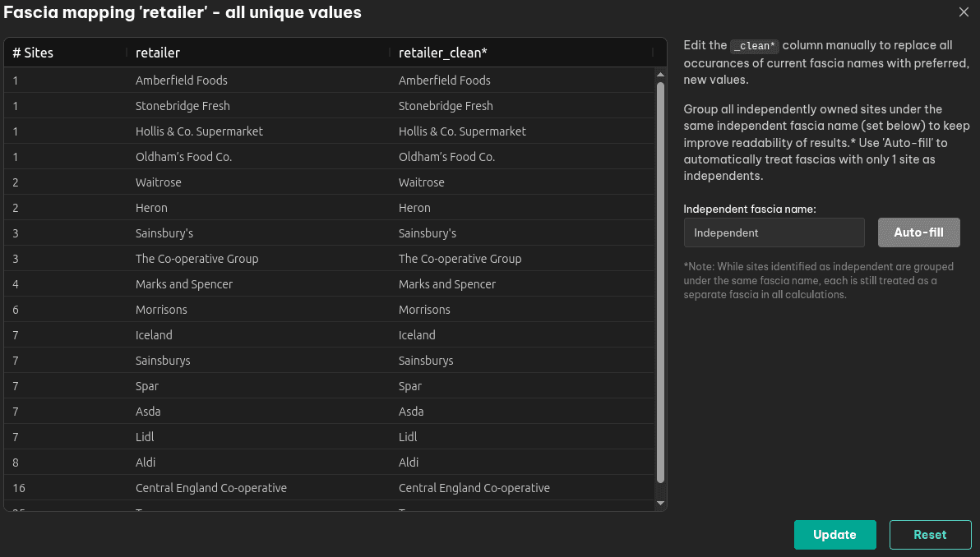The width and height of the screenshot is (980, 557).
Task: Select retailer_clean cell 'Stonebridge Fresh'
Action: pyautogui.click(x=522, y=105)
